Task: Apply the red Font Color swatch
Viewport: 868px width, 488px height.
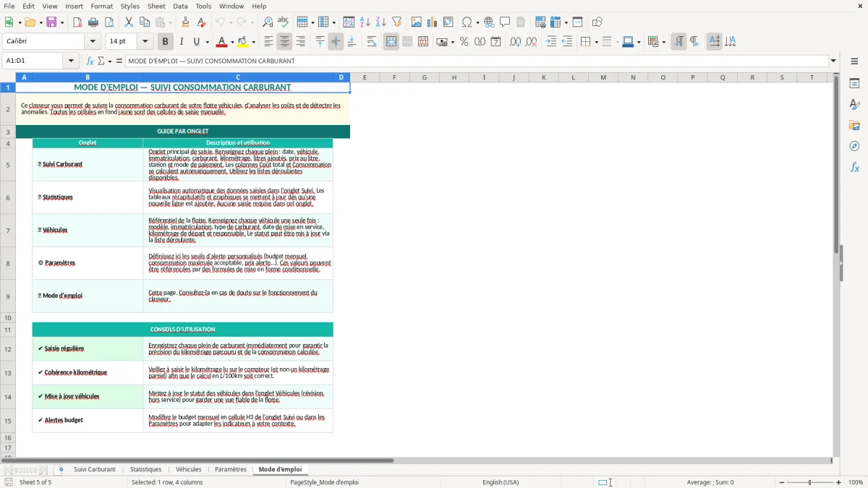Action: tap(221, 42)
